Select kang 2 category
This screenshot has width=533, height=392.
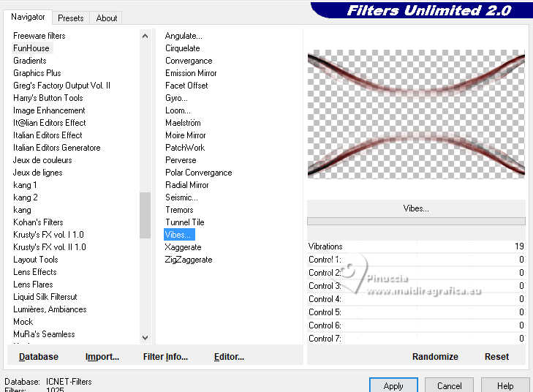pyautogui.click(x=26, y=197)
